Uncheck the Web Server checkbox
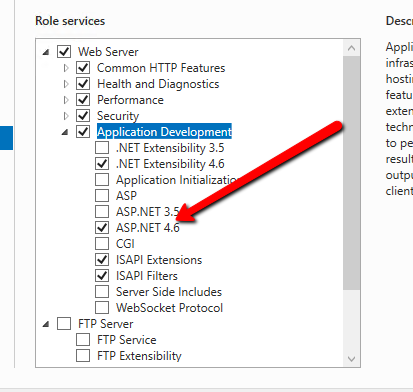The image size is (413, 392). click(x=64, y=52)
